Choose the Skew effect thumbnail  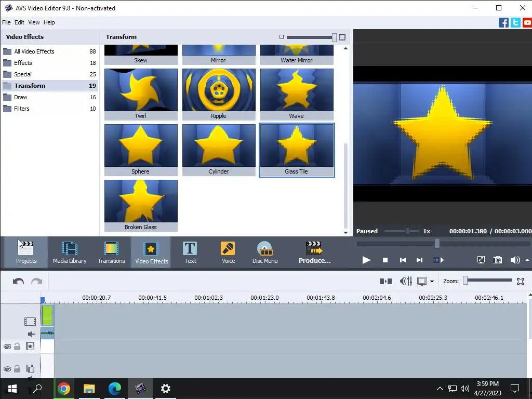141,55
